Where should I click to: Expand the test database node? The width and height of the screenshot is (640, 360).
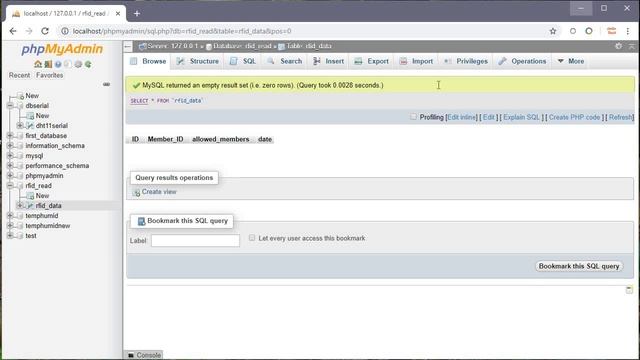click(x=10, y=236)
